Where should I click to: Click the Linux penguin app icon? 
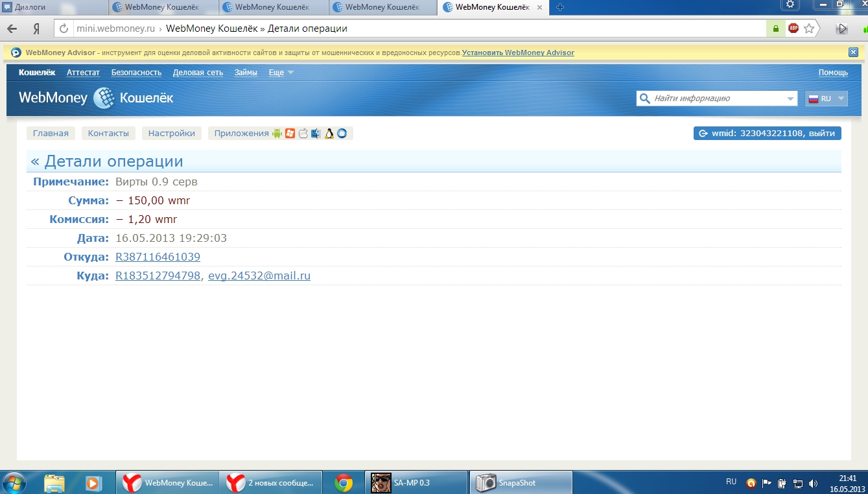(x=329, y=134)
